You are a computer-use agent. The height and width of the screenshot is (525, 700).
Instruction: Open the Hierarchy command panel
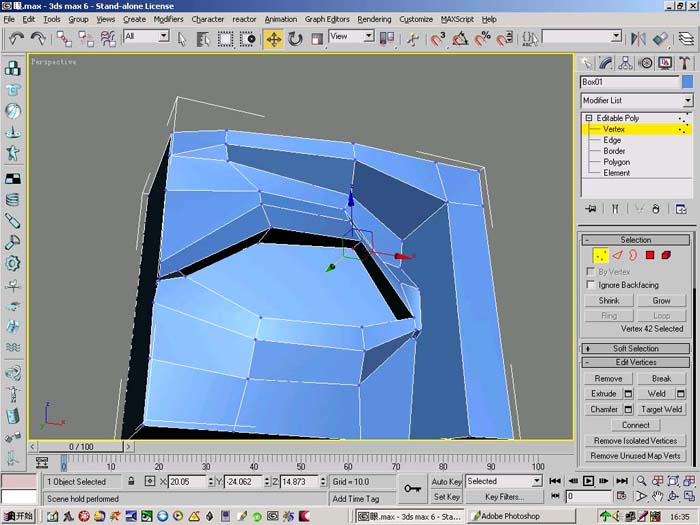point(625,63)
